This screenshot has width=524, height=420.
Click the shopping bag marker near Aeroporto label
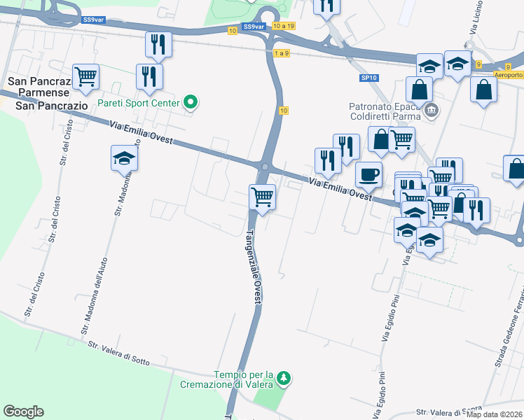tap(483, 92)
